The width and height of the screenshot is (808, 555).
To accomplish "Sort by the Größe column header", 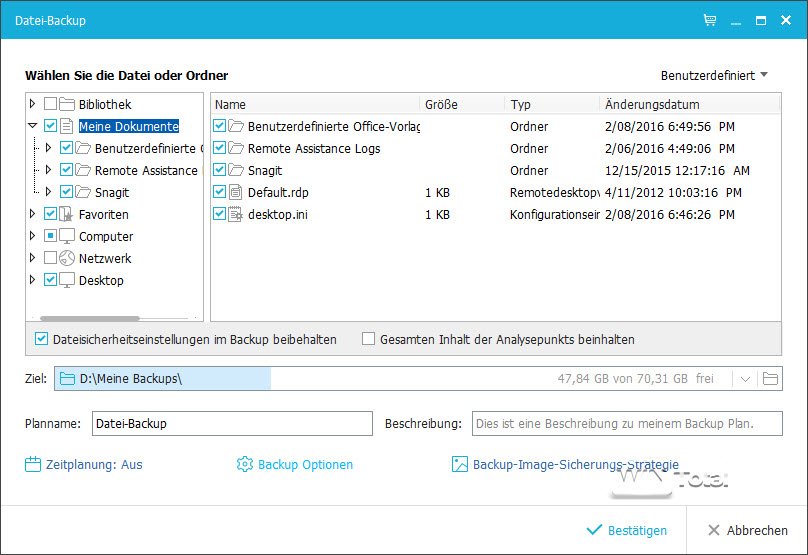I will (462, 104).
